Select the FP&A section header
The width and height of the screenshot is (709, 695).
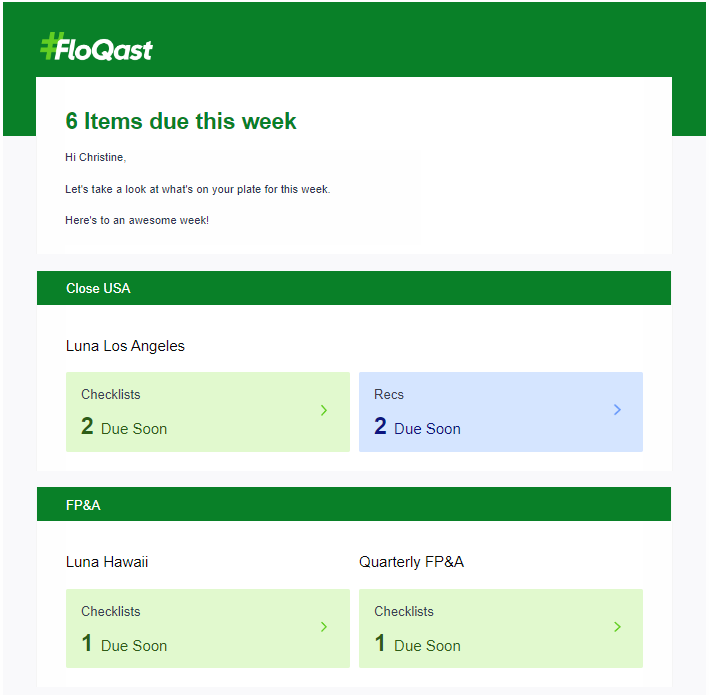[x=354, y=504]
